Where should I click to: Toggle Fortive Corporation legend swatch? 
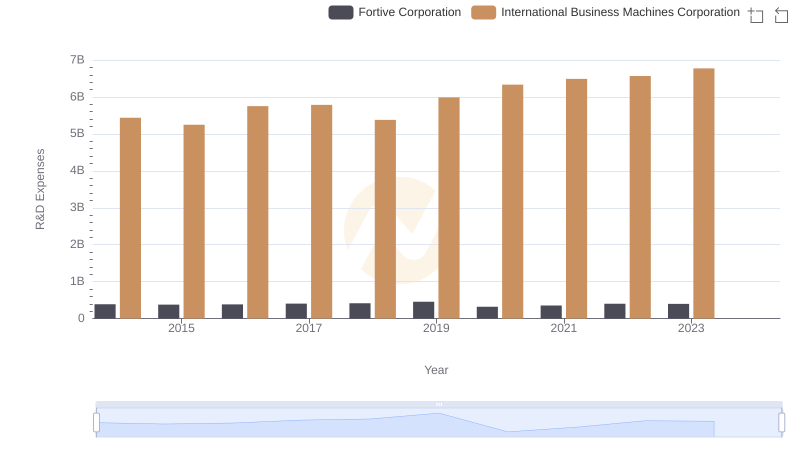pos(341,12)
